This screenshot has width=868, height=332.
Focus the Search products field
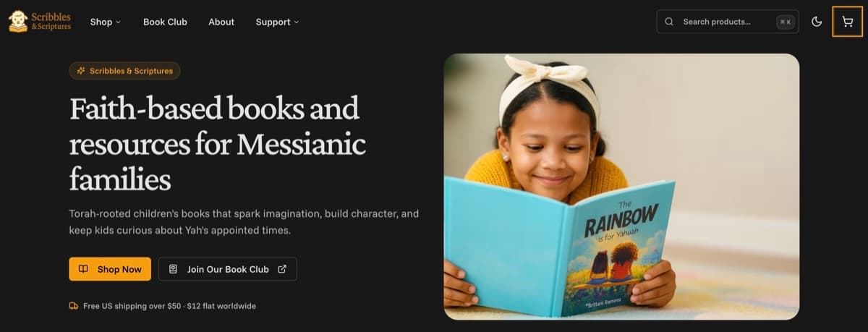click(728, 22)
